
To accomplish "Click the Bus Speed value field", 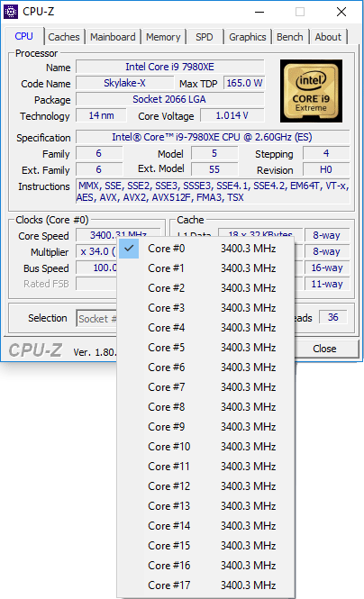I will [97, 268].
